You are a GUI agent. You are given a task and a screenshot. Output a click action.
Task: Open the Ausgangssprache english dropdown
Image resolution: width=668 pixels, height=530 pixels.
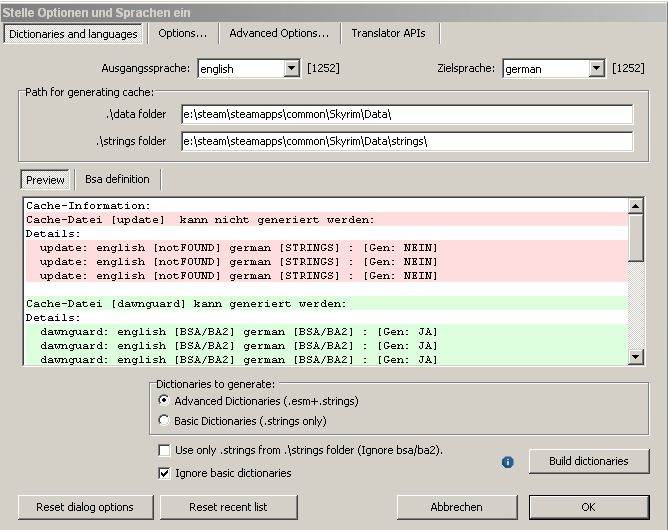coord(291,69)
